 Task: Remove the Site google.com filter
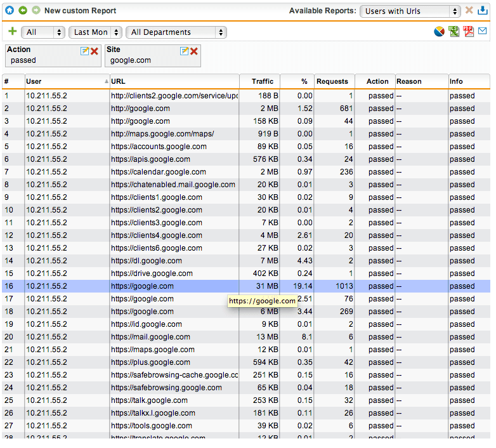click(x=194, y=51)
